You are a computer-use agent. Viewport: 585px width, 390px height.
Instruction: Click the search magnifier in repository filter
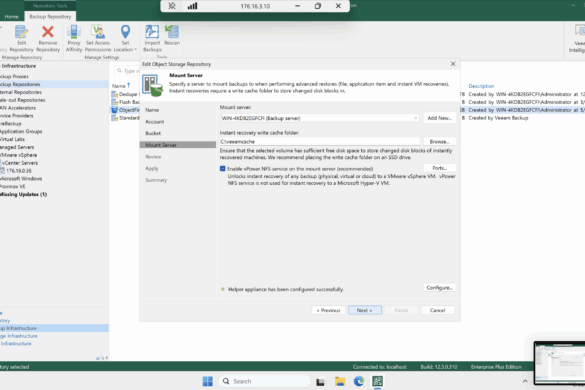(x=119, y=71)
